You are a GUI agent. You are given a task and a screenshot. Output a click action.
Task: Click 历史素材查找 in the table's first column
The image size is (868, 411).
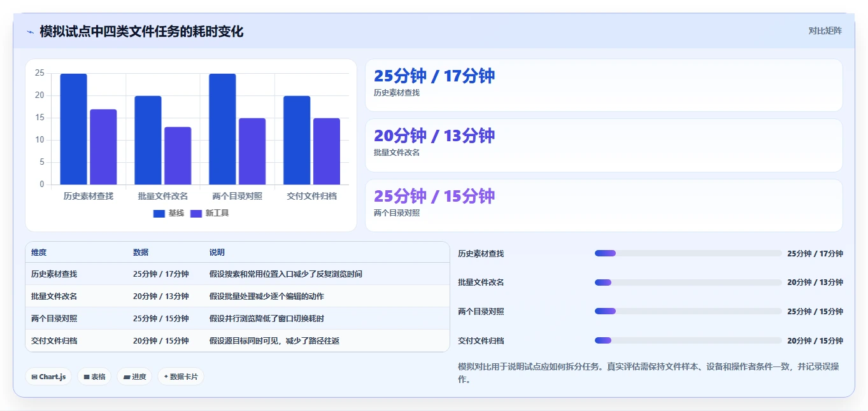click(x=54, y=274)
